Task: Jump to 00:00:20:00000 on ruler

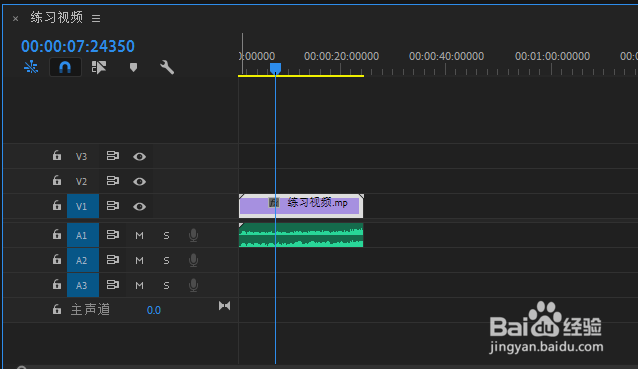Action: [x=341, y=56]
